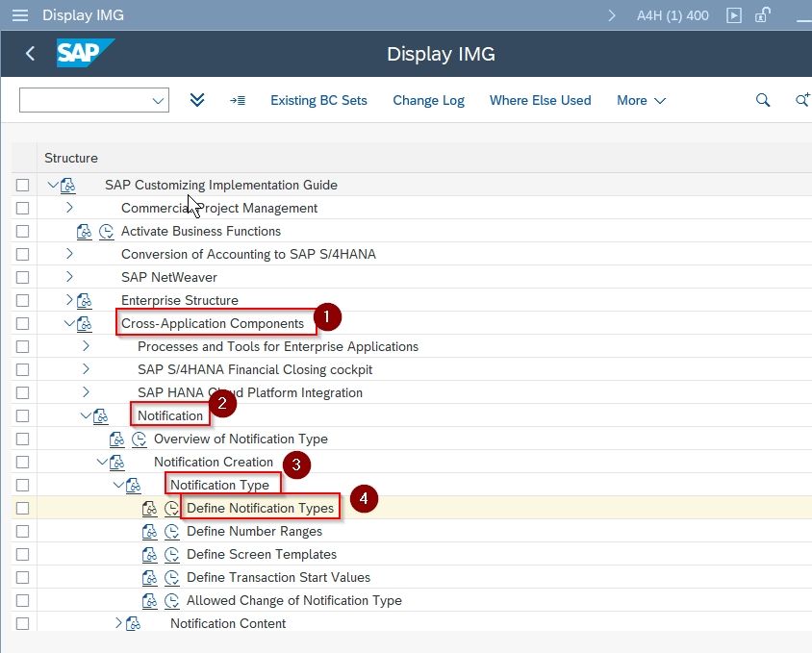812x653 pixels.
Task: Execute Define Screen Templates activity icon
Action: coord(171,555)
